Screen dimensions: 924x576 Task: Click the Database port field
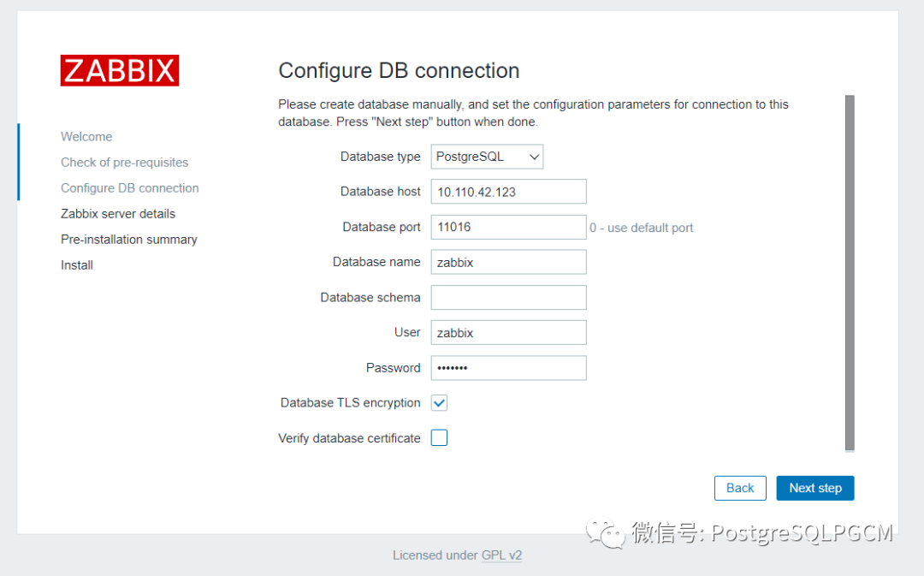508,227
